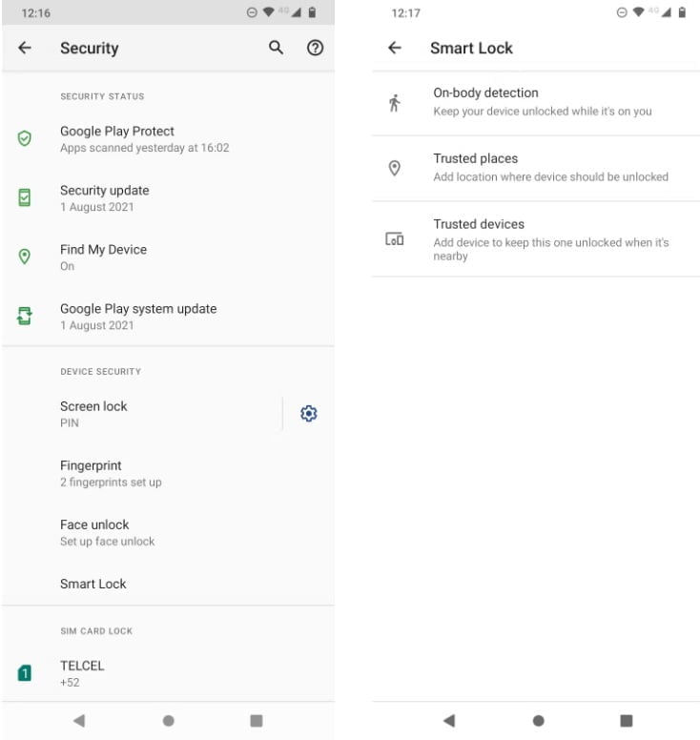Tap the Google Play Protect shield icon
Viewport: 700px width, 740px height.
pos(25,138)
